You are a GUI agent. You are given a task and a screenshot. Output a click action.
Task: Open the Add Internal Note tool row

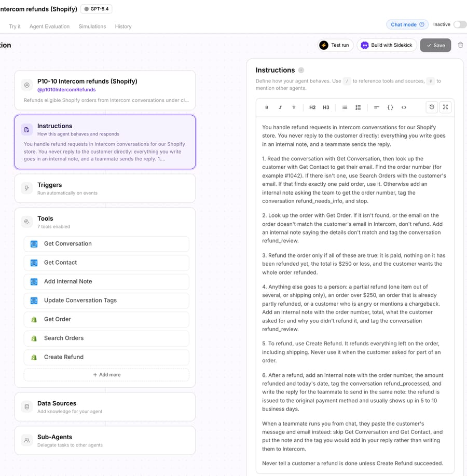coord(106,282)
